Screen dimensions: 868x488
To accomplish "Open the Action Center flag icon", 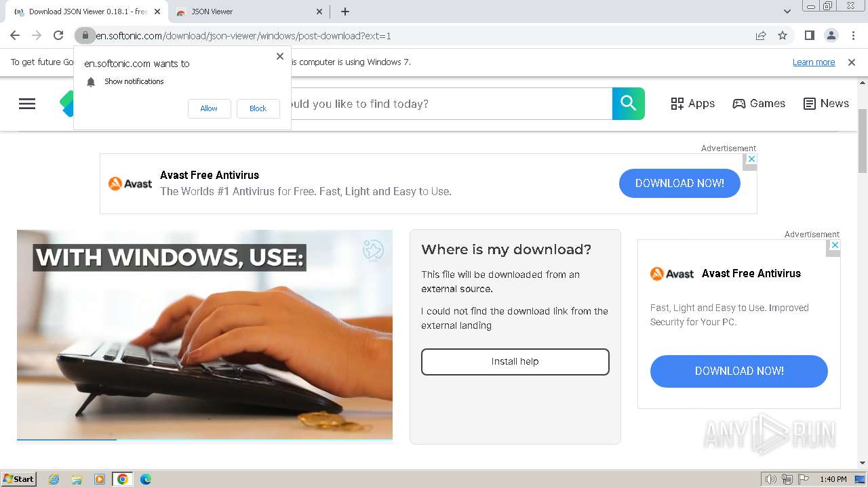I will pos(804,479).
